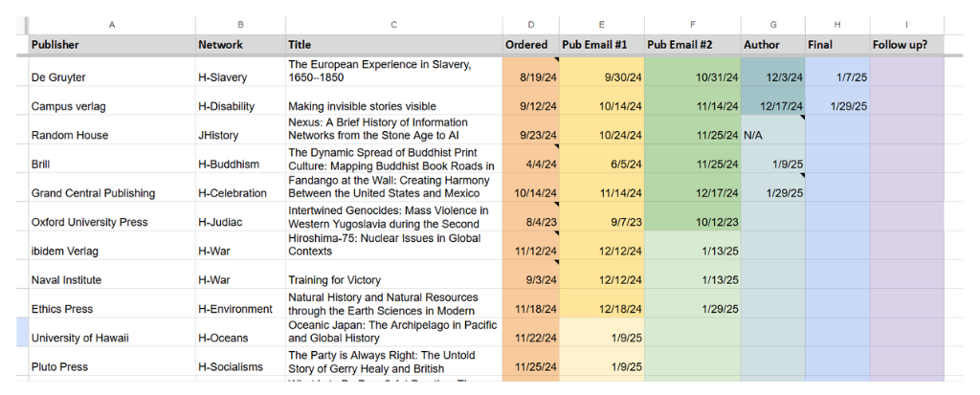Click the Publisher header cell
This screenshot has width=980, height=395.
pos(112,44)
